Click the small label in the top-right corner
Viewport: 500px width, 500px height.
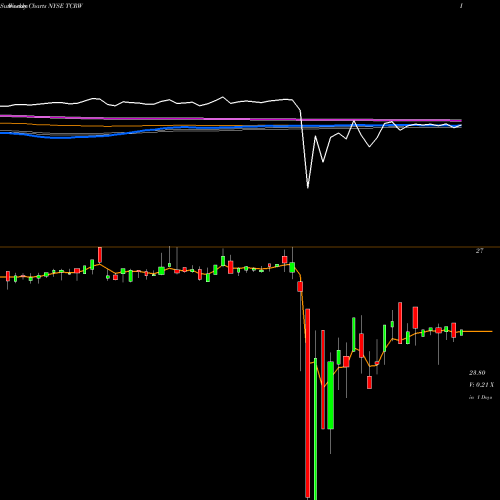(x=461, y=6)
